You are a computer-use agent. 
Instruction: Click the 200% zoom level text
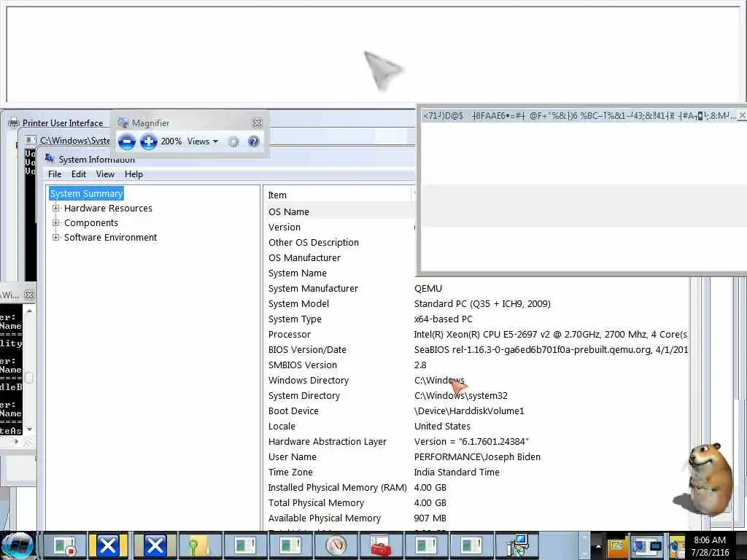(x=171, y=141)
